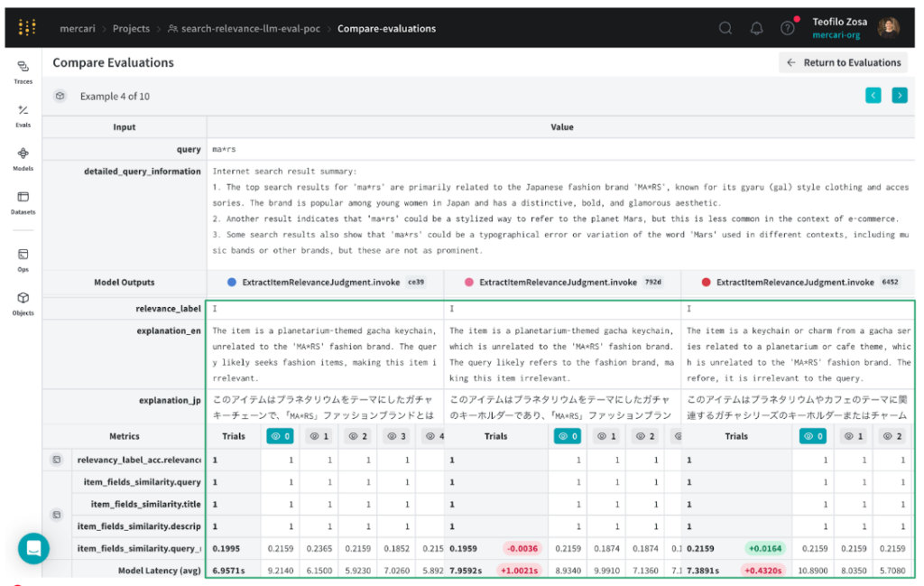
Task: Click the help question mark icon
Action: pos(788,28)
